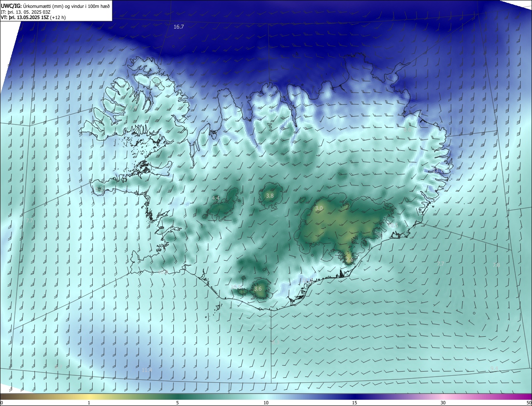Screen dimensions: 532x406
Task: Click the '15' tick label on the colour scale
Action: (355, 403)
